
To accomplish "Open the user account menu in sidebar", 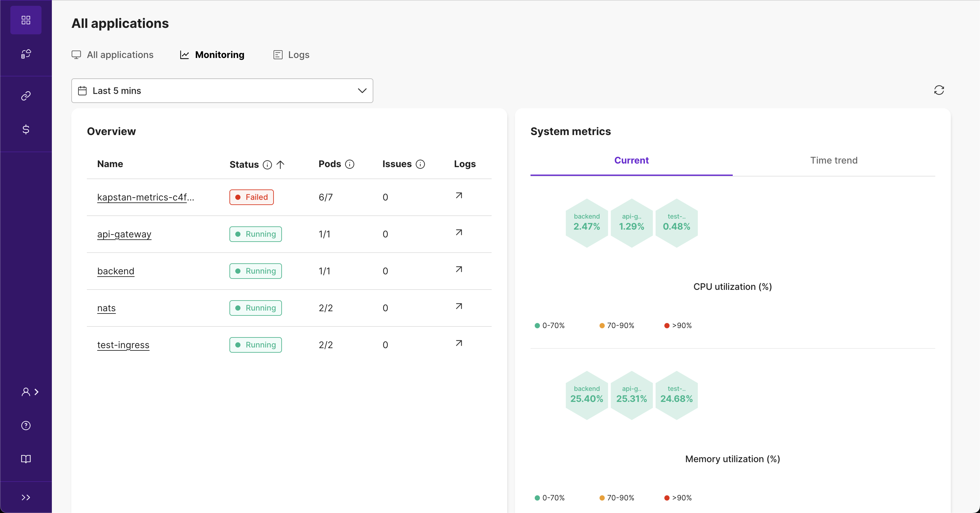I will (x=30, y=392).
